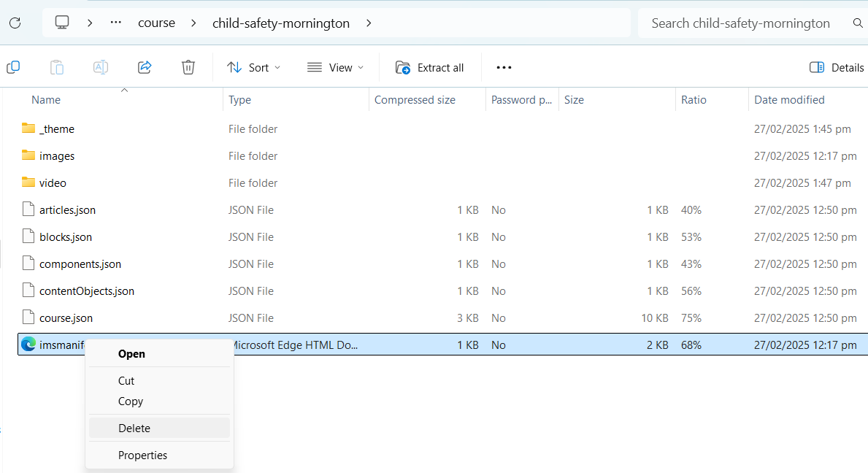This screenshot has width=868, height=473.
Task: Expand chevron after course breadcrumb
Action: point(193,23)
